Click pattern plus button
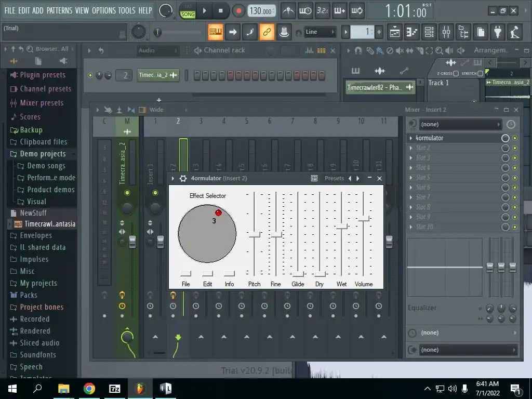The width and height of the screenshot is (532, 399). [x=379, y=32]
